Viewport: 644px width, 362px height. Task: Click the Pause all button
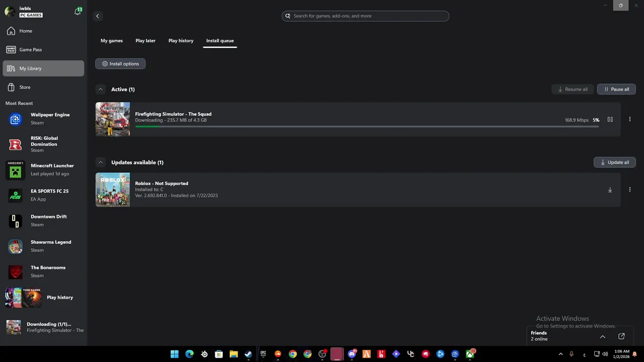click(x=616, y=89)
